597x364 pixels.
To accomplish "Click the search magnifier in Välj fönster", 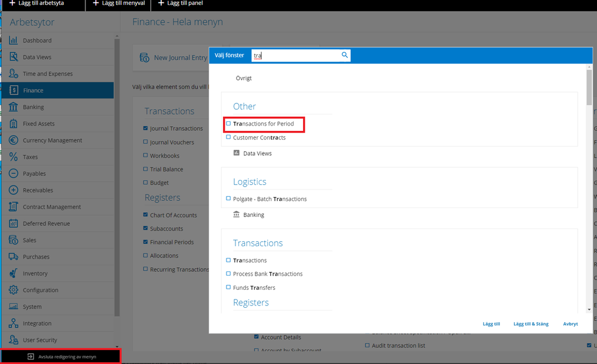I will pyautogui.click(x=345, y=55).
